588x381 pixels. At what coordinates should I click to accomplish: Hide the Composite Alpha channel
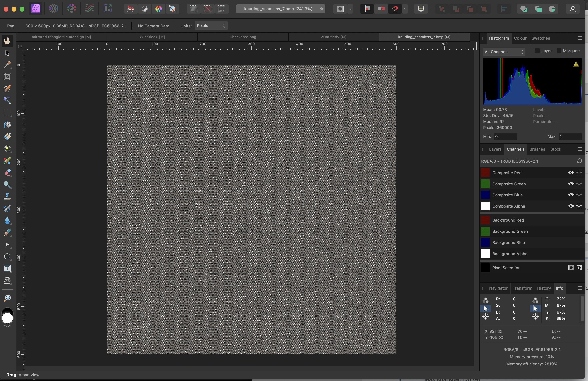coord(571,206)
